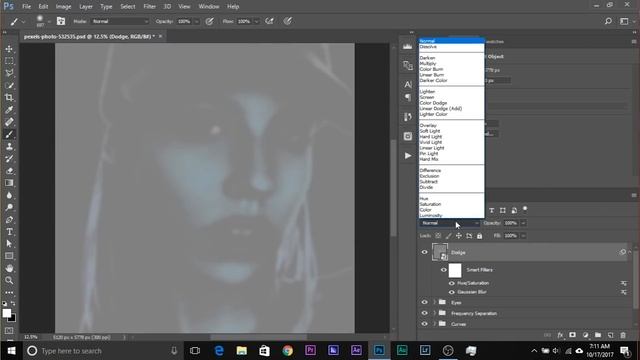Image resolution: width=640 pixels, height=360 pixels.
Task: Toggle lock all for layer
Action: tap(480, 236)
